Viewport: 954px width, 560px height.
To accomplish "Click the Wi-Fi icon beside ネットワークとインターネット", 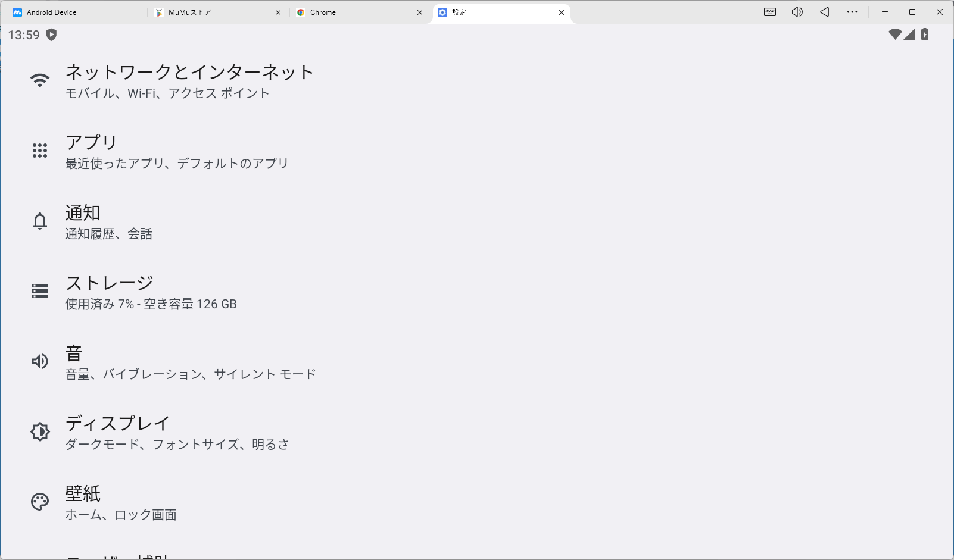I will 40,81.
